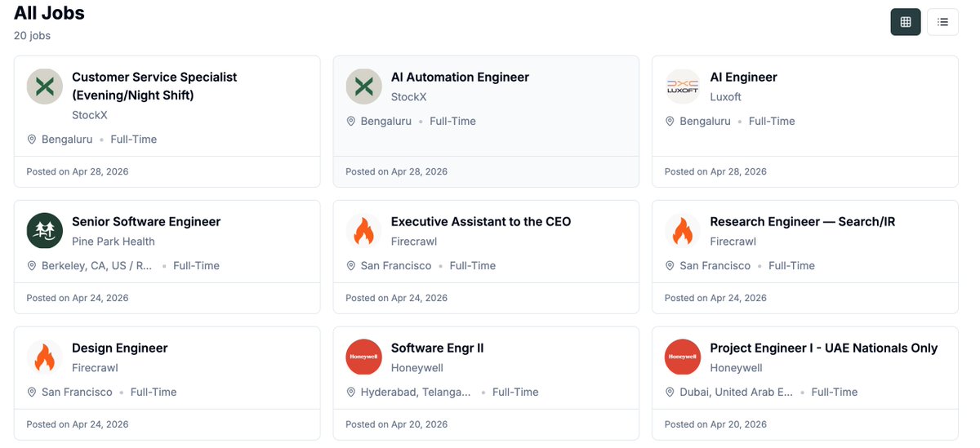This screenshot has width=980, height=448.
Task: Open Executive Assistant to the CEO job
Action: point(481,222)
